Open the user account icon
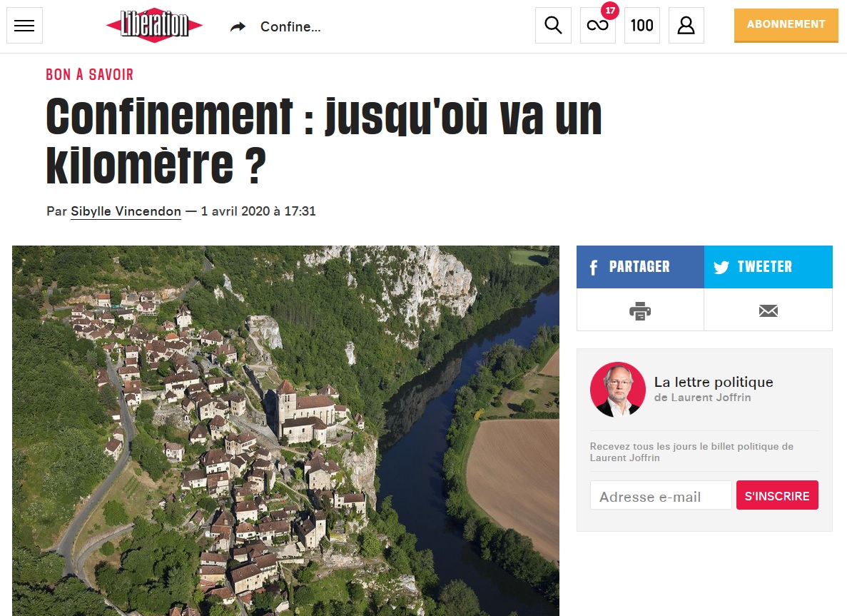This screenshot has height=616, width=847. click(x=686, y=26)
